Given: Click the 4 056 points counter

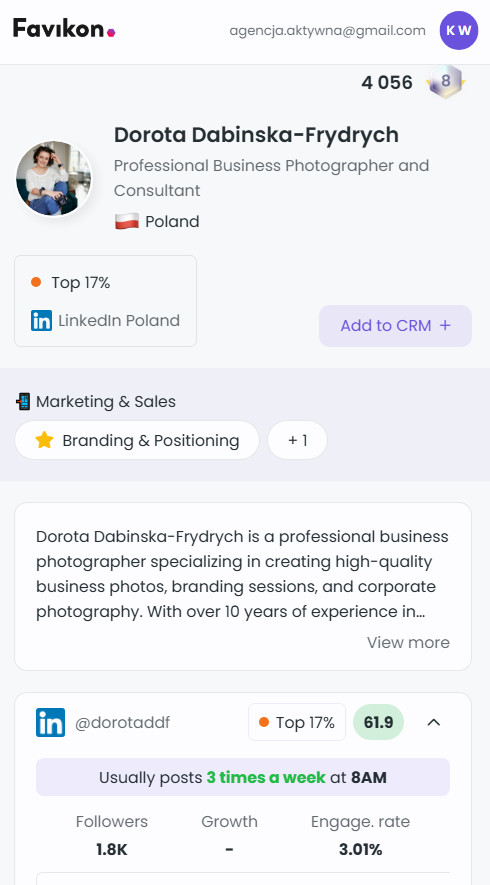Looking at the screenshot, I should tap(387, 82).
